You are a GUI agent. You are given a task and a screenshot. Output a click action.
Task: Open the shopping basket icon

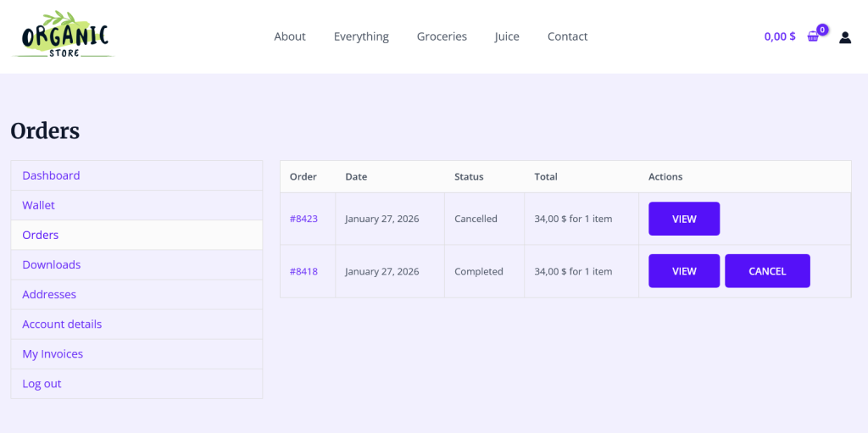click(813, 36)
